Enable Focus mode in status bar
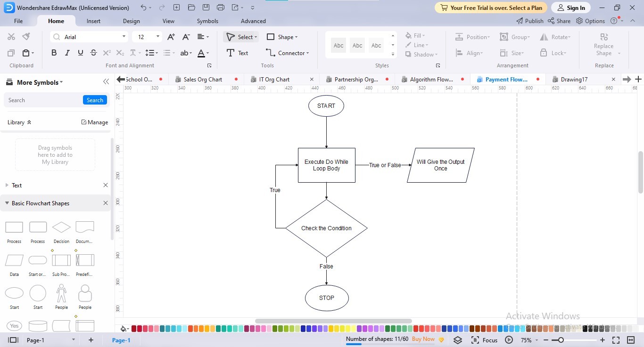 [484, 340]
